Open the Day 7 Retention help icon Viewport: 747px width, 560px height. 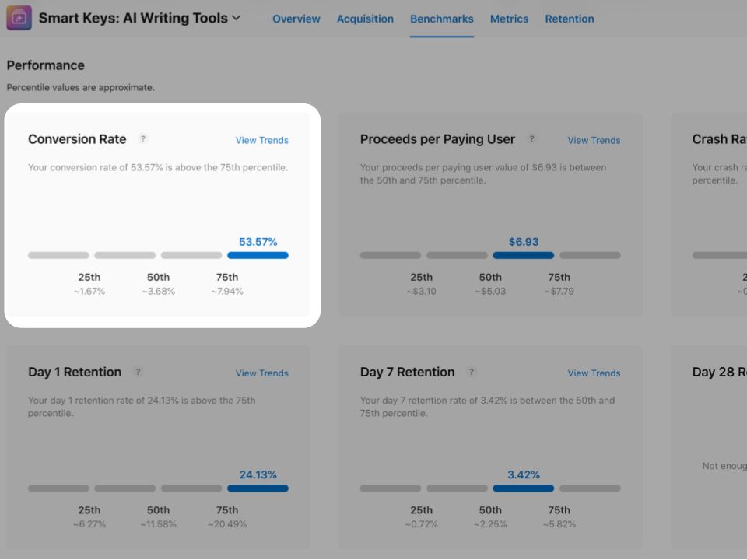(x=472, y=372)
